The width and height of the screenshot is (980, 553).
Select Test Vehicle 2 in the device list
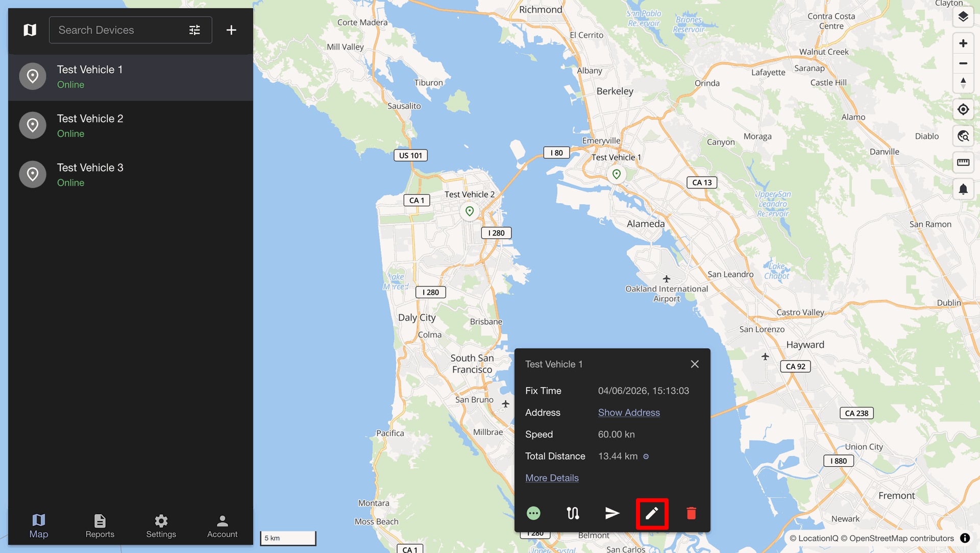coord(131,126)
